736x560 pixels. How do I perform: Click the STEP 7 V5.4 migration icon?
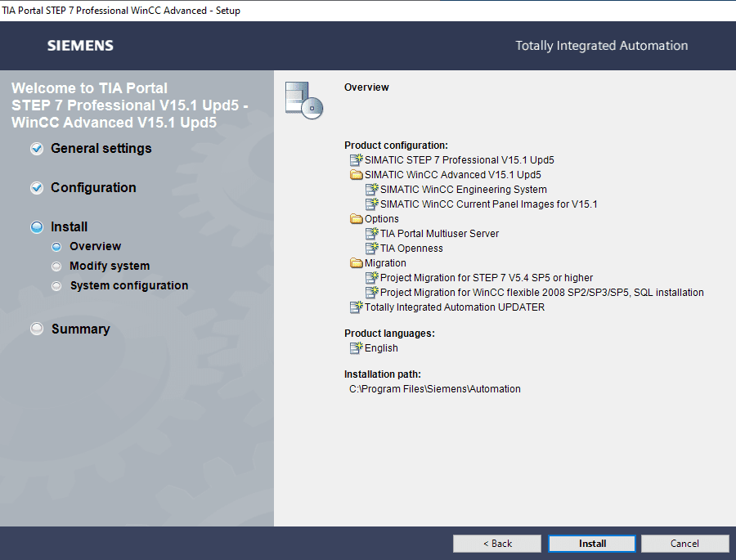coord(372,277)
